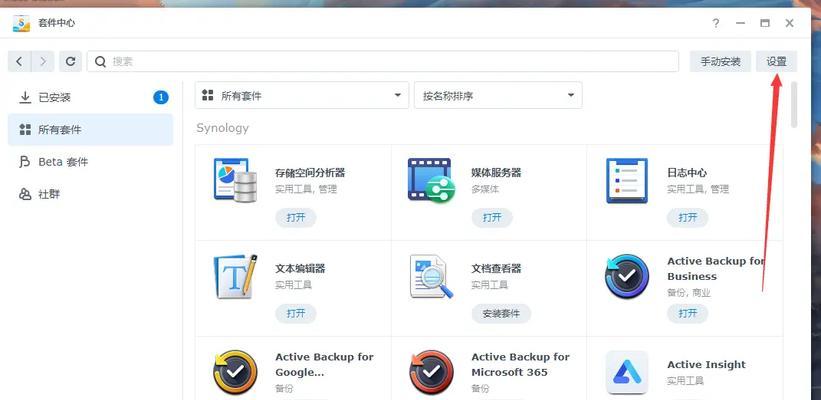The height and width of the screenshot is (400, 821).
Task: Click the community people icon beside 社群
Action: click(25, 194)
